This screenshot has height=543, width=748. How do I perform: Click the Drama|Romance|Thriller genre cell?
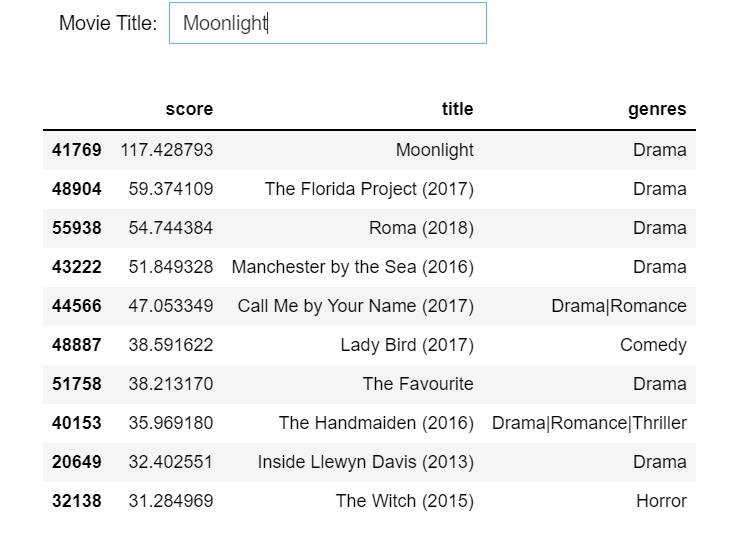589,423
